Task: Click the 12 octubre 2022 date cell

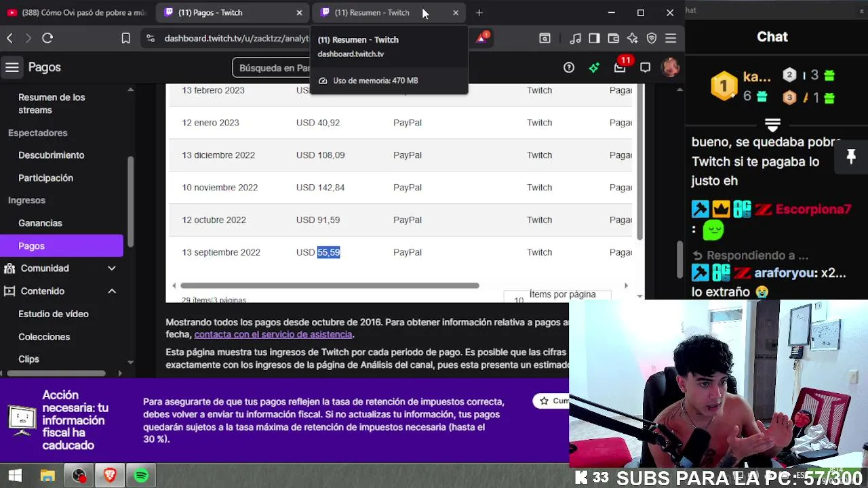Action: point(214,220)
